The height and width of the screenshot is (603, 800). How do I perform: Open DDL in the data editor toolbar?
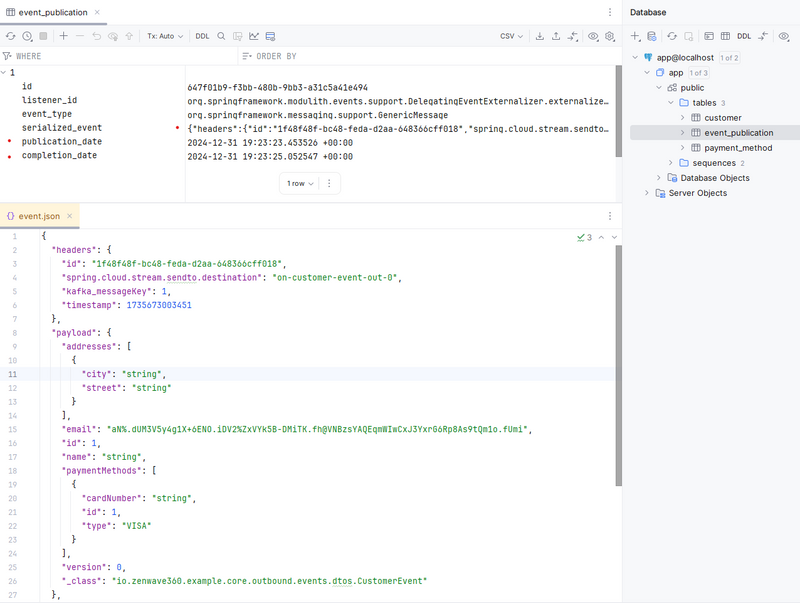point(202,36)
